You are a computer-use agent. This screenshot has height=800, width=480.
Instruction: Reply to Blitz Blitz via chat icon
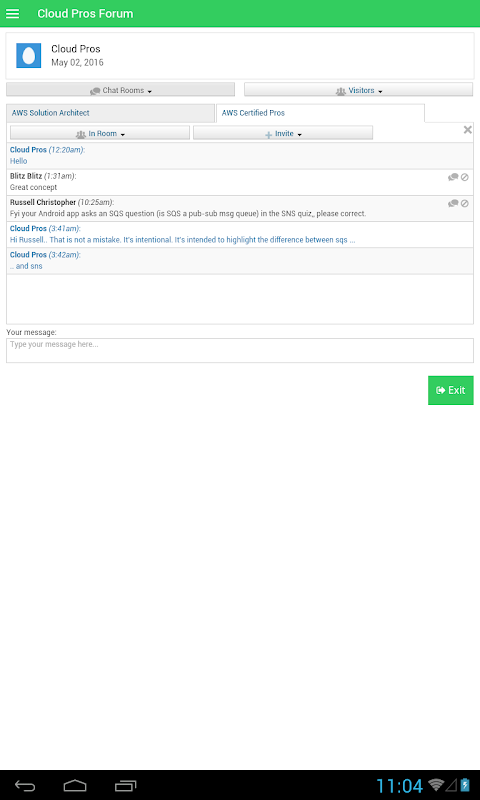point(453,177)
